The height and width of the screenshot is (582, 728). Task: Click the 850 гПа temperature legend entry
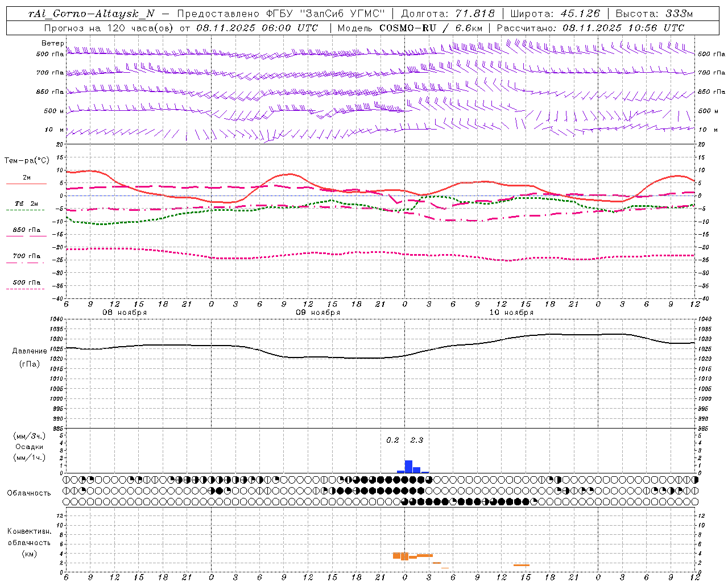(x=26, y=230)
